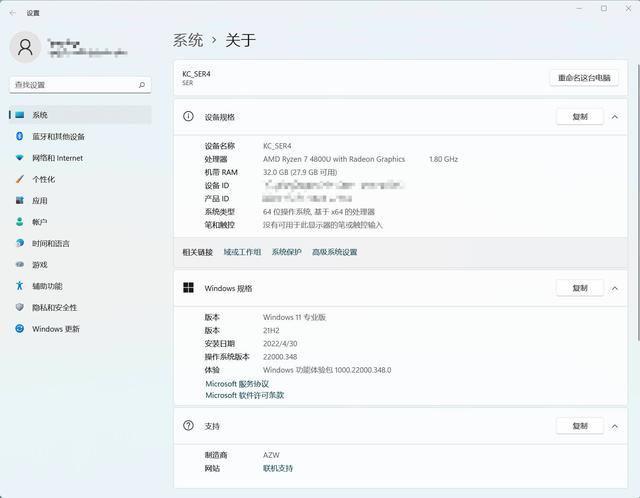640x498 pixels.
Task: Open Windows 更新 page
Action: pos(55,329)
